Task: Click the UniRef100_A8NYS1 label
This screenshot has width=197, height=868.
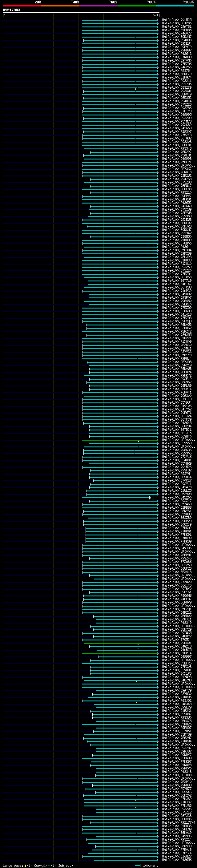Action: click(x=177, y=511)
